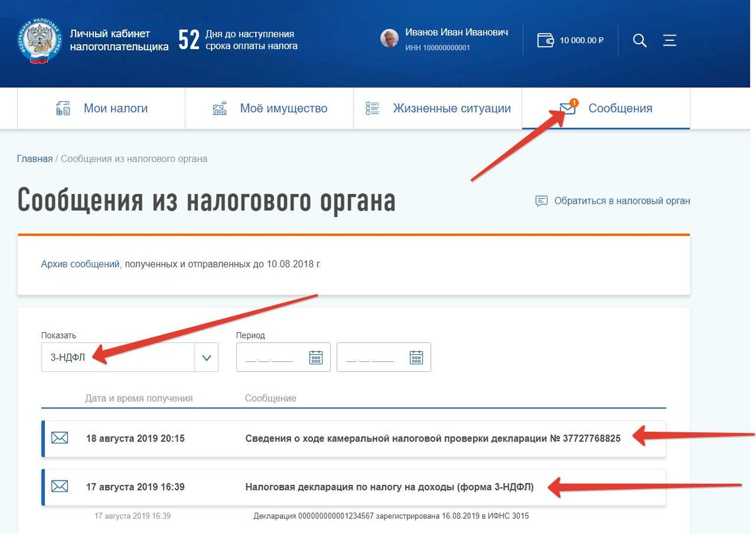Open the wallet balance icon

(x=546, y=40)
